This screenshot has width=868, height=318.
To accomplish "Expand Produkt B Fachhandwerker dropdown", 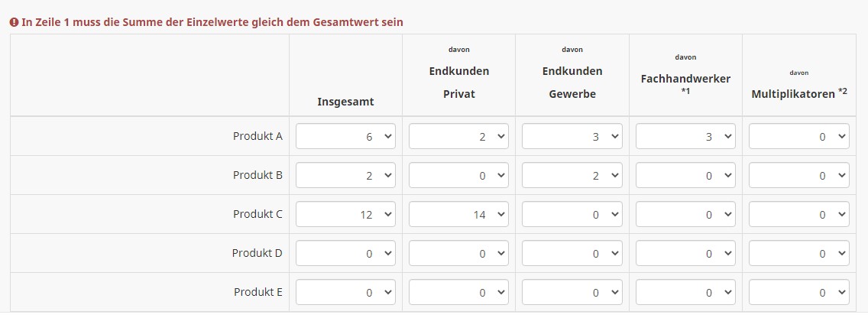I will pos(685,175).
